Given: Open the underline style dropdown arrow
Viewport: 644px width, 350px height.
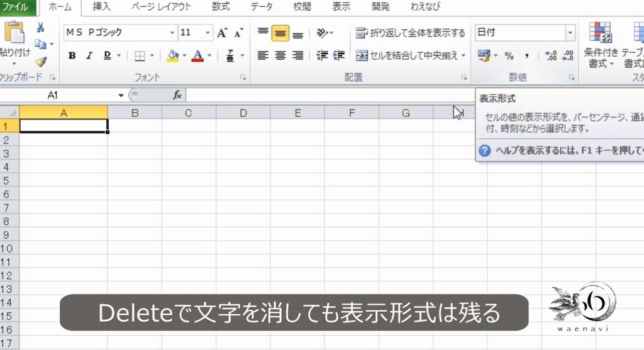Looking at the screenshot, I should [x=119, y=55].
